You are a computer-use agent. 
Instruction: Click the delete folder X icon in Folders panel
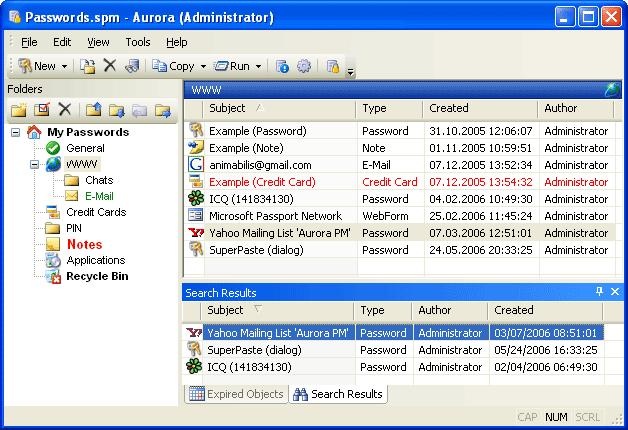click(x=65, y=109)
